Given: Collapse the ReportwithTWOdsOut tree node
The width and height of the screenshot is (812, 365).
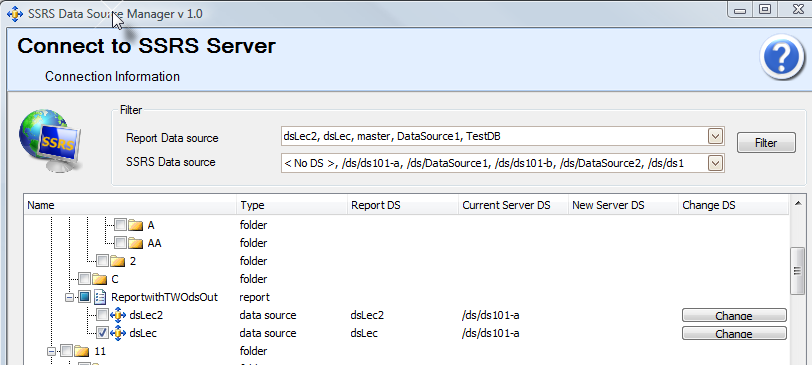Looking at the screenshot, I should pyautogui.click(x=69, y=297).
